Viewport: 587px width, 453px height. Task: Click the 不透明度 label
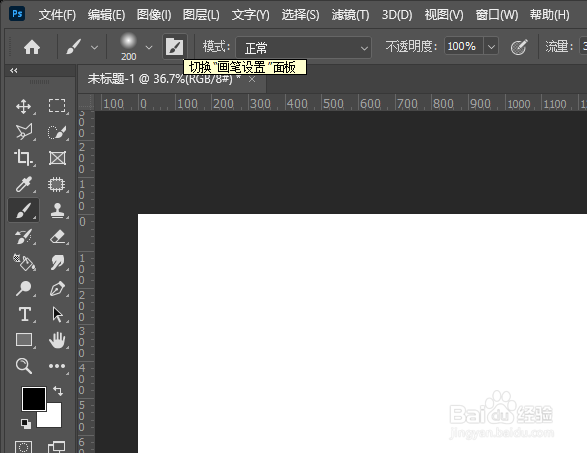[x=411, y=47]
